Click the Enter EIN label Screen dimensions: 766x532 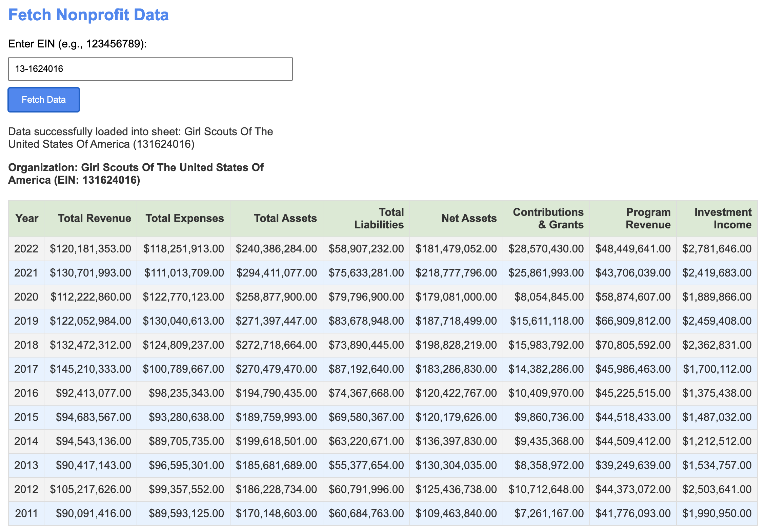click(x=77, y=44)
